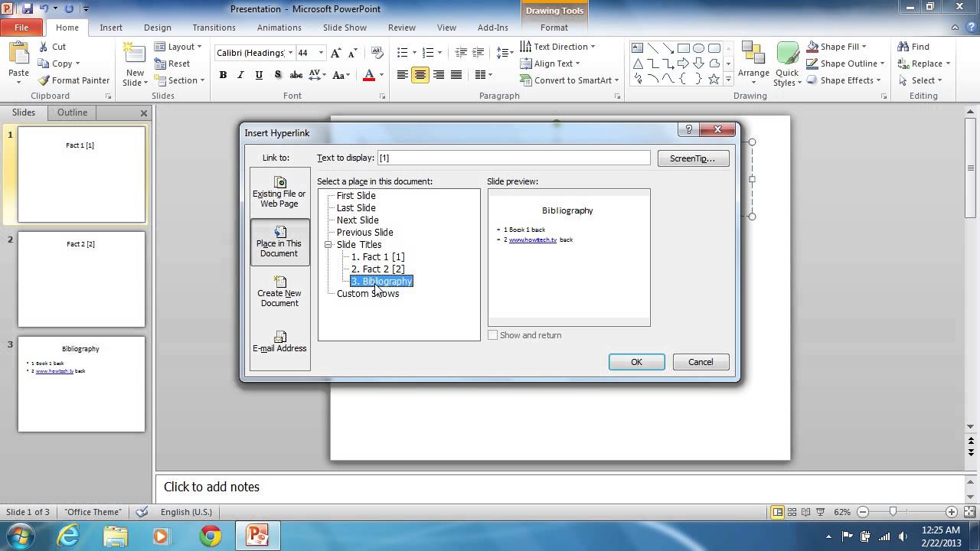Select 2. Fact 2 [2] tree item
Screen dimensions: 980x551
pos(378,269)
